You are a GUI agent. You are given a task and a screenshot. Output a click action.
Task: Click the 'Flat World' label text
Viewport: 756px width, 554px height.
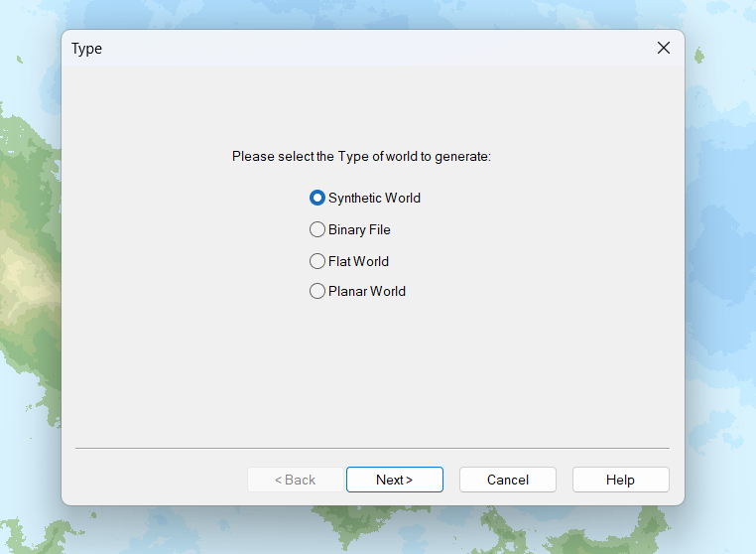point(358,261)
